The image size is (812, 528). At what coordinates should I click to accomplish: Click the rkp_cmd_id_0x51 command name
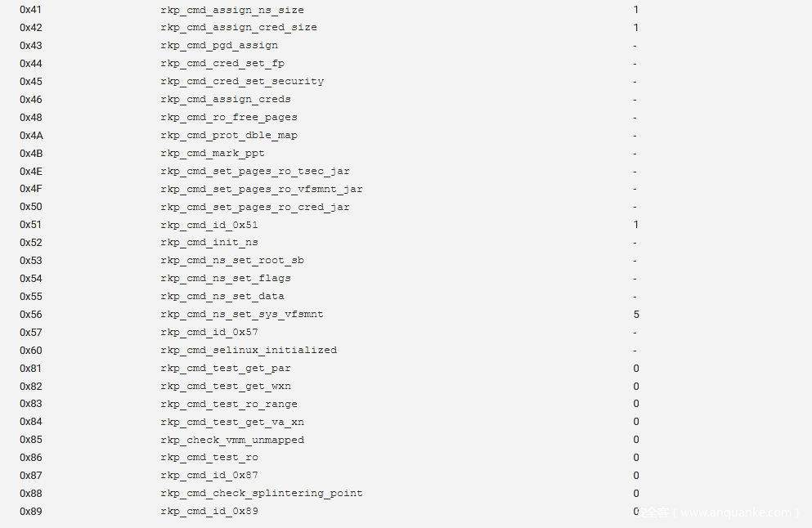tap(209, 225)
